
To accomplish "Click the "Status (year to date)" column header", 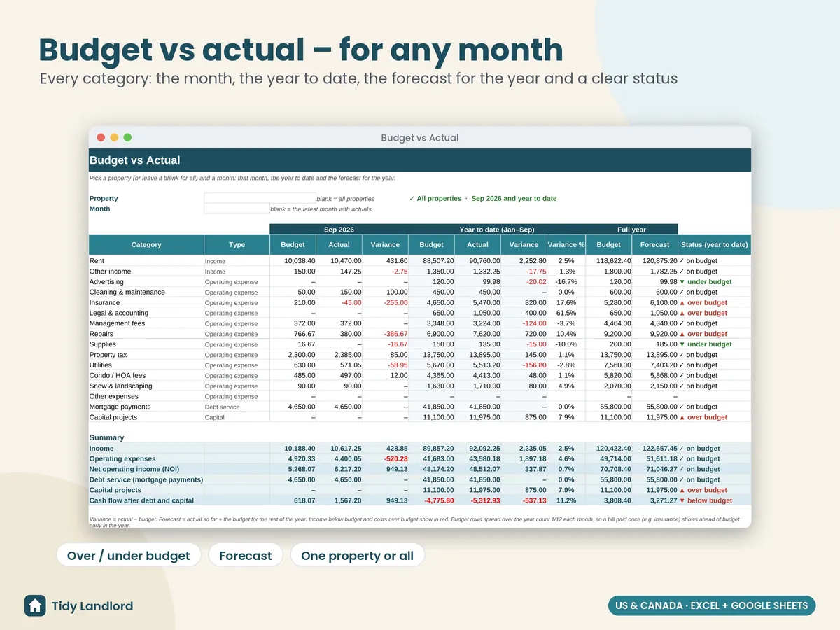I will pyautogui.click(x=715, y=244).
